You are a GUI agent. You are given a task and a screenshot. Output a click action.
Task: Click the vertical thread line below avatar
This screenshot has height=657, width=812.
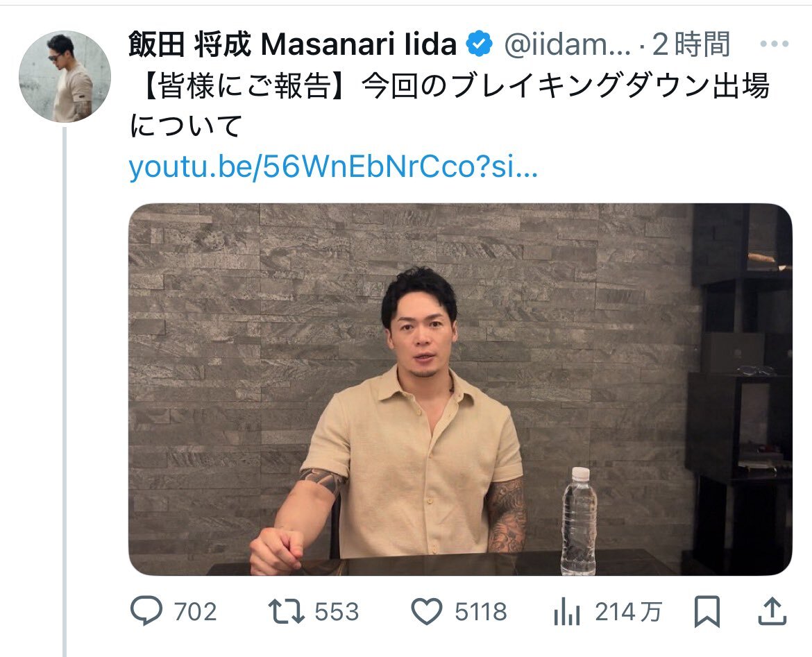pos(65,392)
